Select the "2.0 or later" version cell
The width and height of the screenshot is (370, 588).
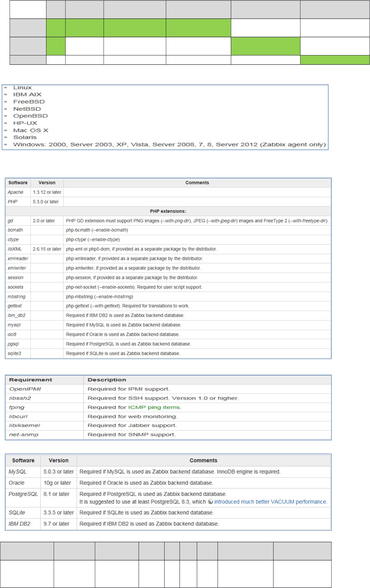(47, 221)
